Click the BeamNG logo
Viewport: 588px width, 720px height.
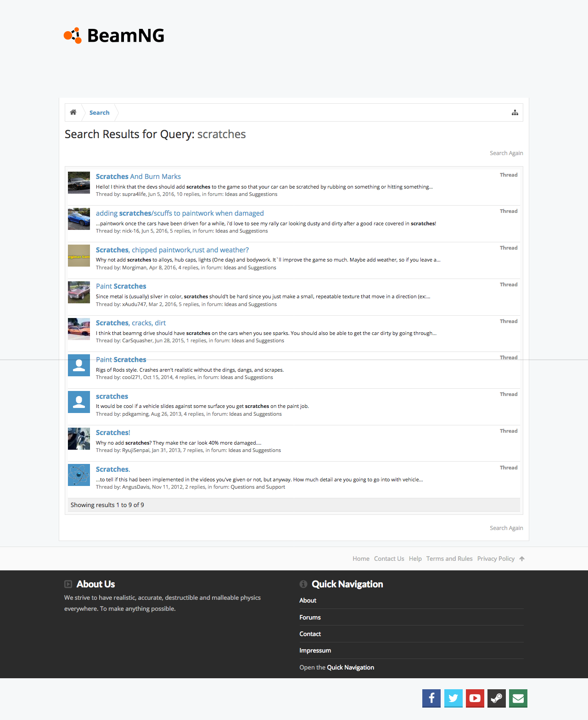click(114, 35)
